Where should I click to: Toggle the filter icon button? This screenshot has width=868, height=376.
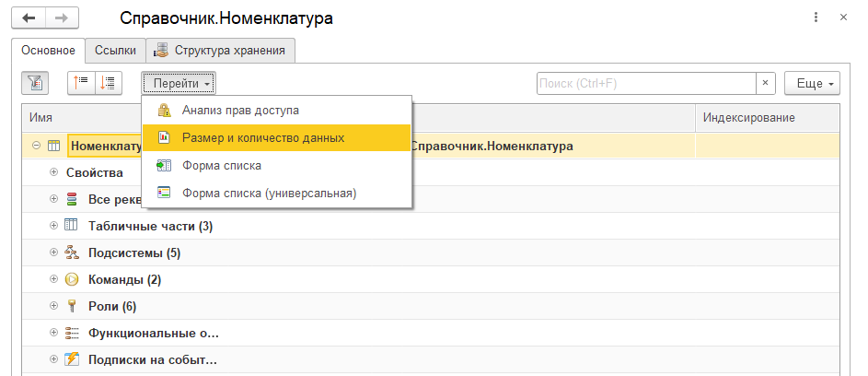tap(36, 83)
